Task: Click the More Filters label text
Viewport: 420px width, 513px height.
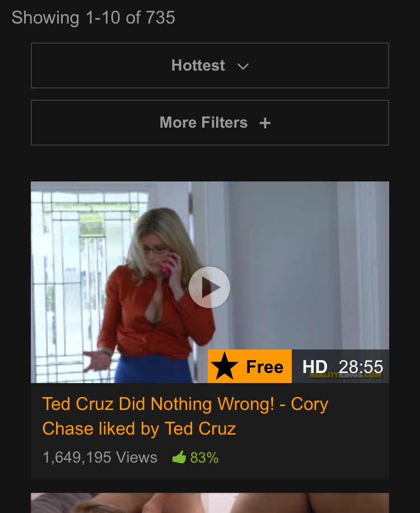Action: [203, 122]
